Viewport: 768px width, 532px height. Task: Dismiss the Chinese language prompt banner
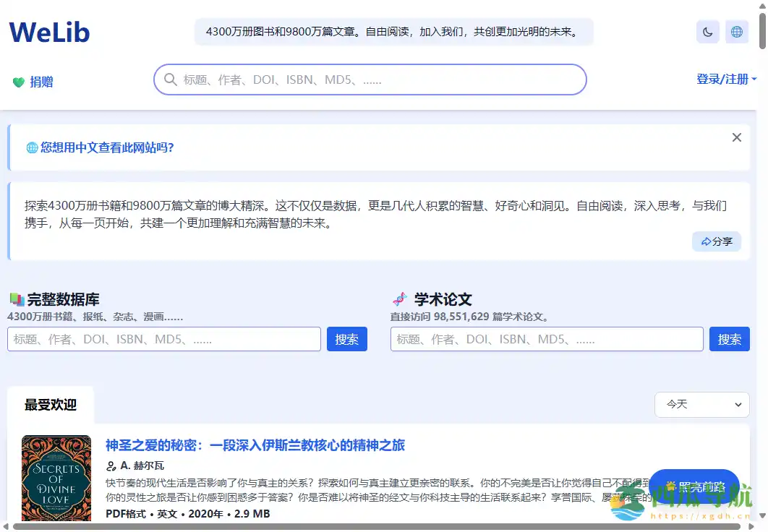coord(736,137)
